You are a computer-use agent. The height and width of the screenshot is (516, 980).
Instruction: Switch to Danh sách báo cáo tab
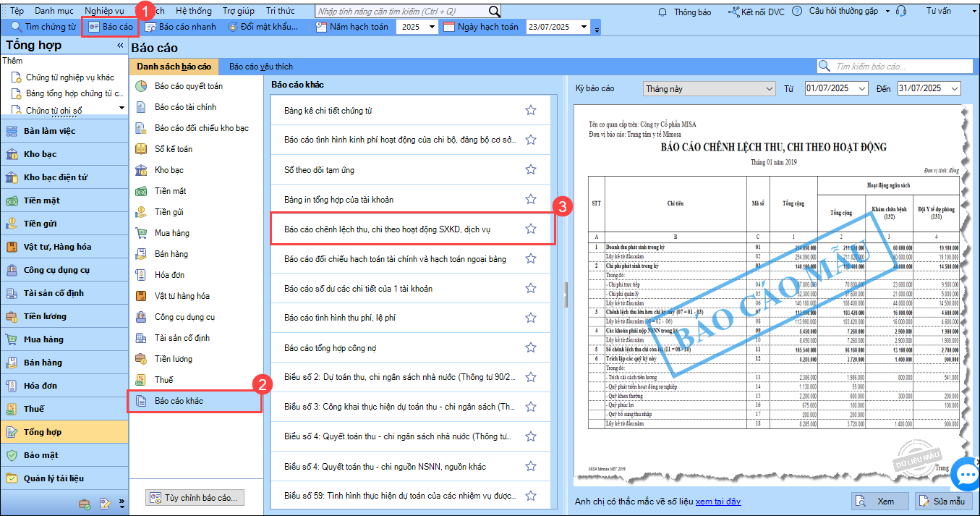[174, 67]
